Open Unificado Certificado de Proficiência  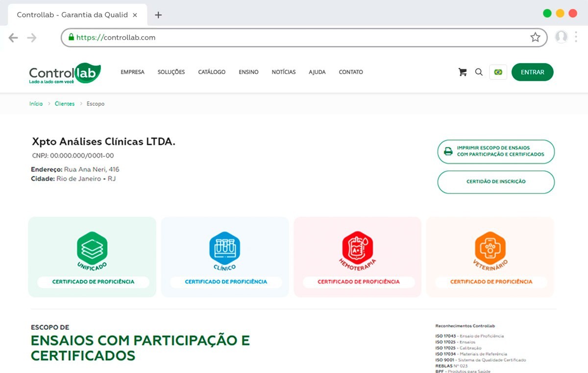point(93,282)
